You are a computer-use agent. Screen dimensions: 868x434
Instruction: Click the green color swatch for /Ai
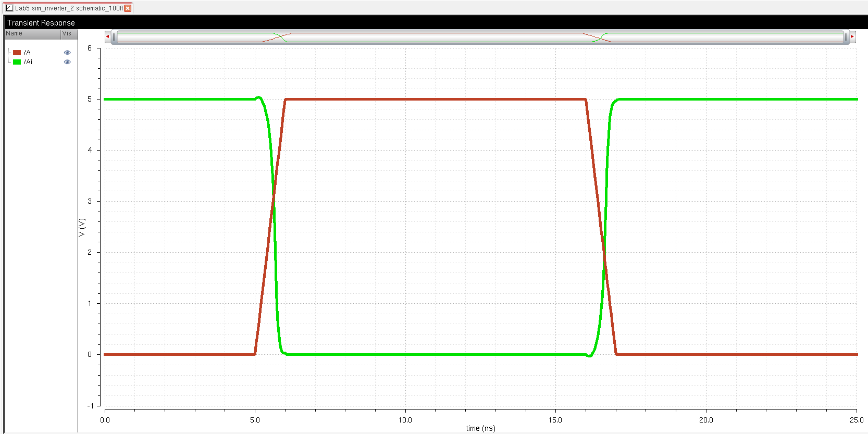[x=17, y=62]
